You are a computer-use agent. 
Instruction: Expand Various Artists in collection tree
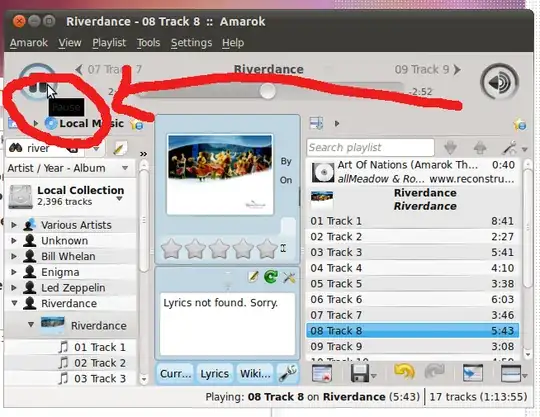[x=14, y=225]
